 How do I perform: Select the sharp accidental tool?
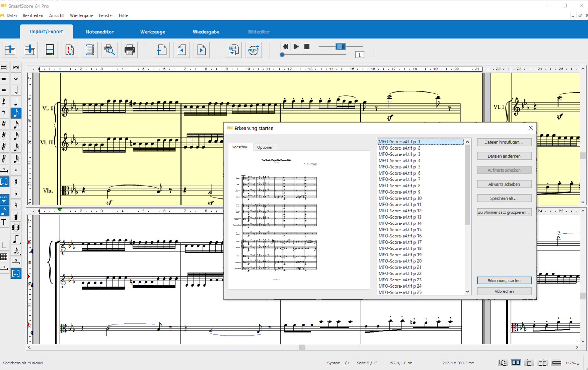(16, 182)
